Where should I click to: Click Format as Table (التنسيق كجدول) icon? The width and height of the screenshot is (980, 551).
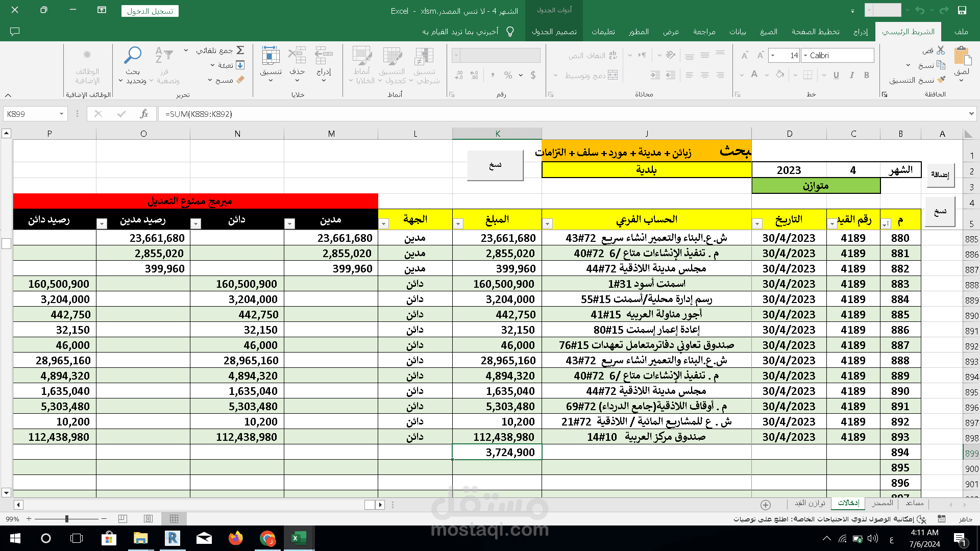pos(393,56)
